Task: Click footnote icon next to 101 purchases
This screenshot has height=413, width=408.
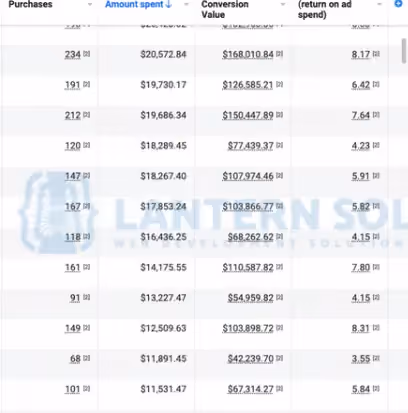Action: (x=86, y=388)
